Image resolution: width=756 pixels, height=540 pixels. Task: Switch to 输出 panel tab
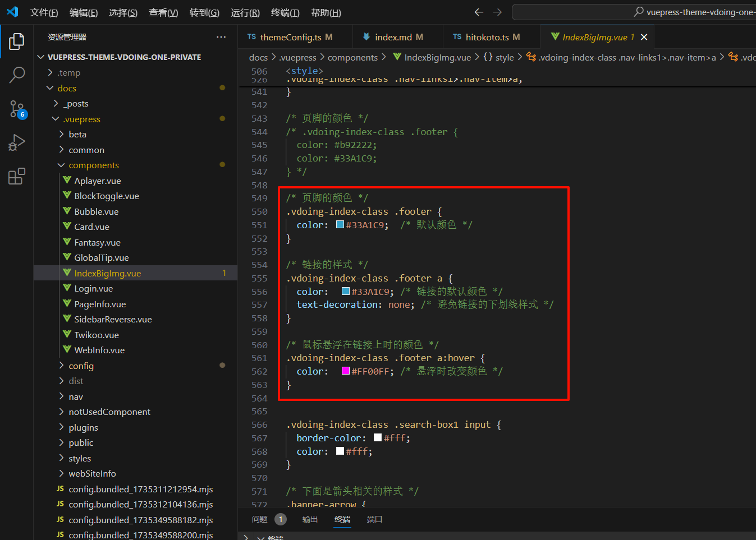pos(310,519)
